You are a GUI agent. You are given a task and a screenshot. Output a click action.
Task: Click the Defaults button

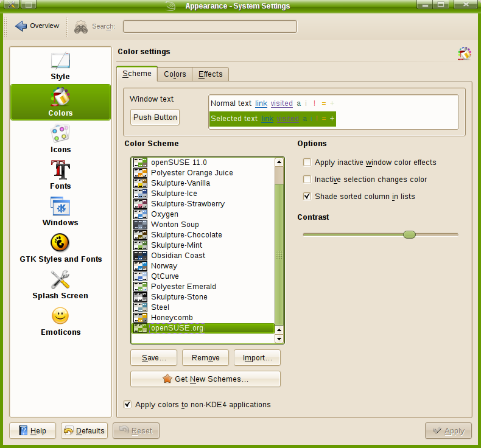(85, 430)
